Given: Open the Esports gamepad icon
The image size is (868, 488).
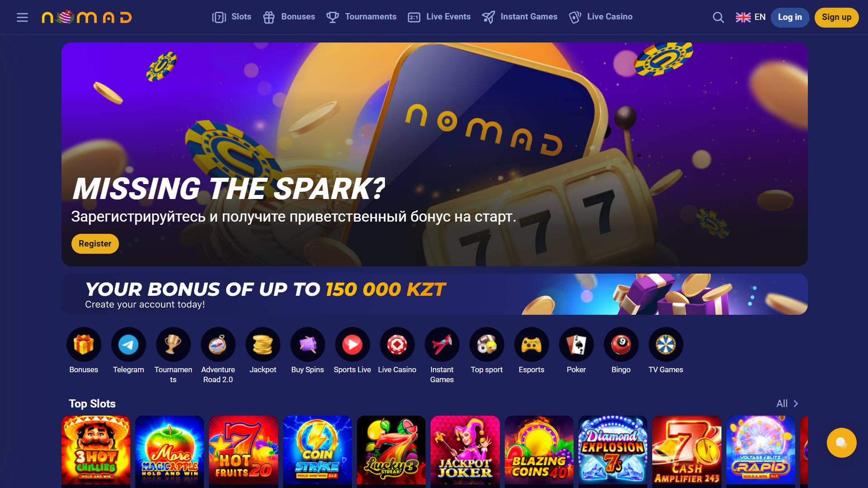Looking at the screenshot, I should coord(531,345).
